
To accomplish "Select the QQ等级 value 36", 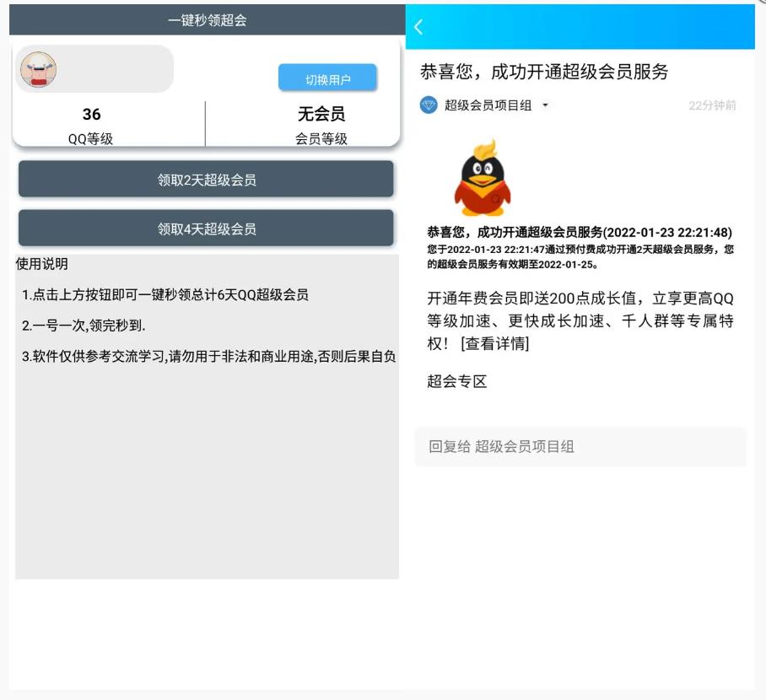I will pyautogui.click(x=91, y=115).
